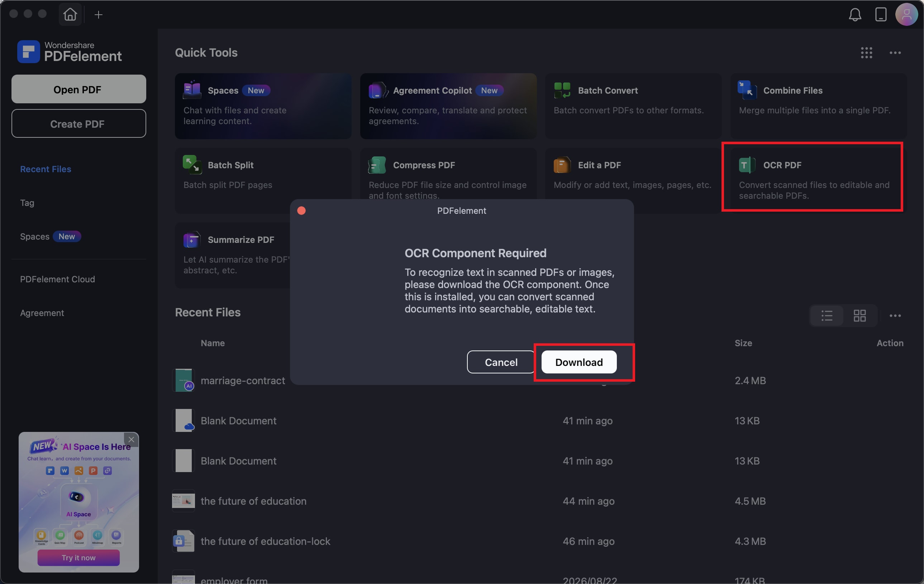Viewport: 924px width, 584px height.
Task: Click the Size column header
Action: point(743,343)
